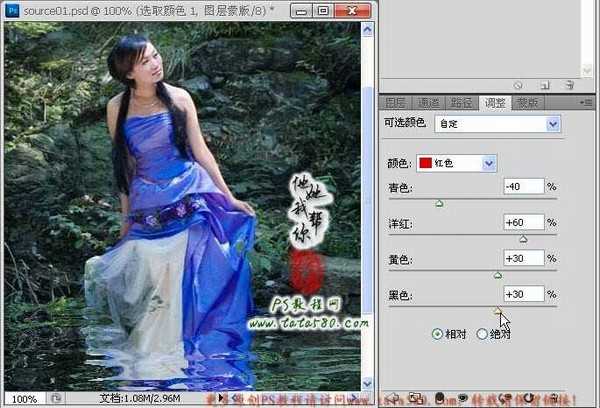
Task: Select the 相对 (Relative) radio button
Action: (x=437, y=334)
